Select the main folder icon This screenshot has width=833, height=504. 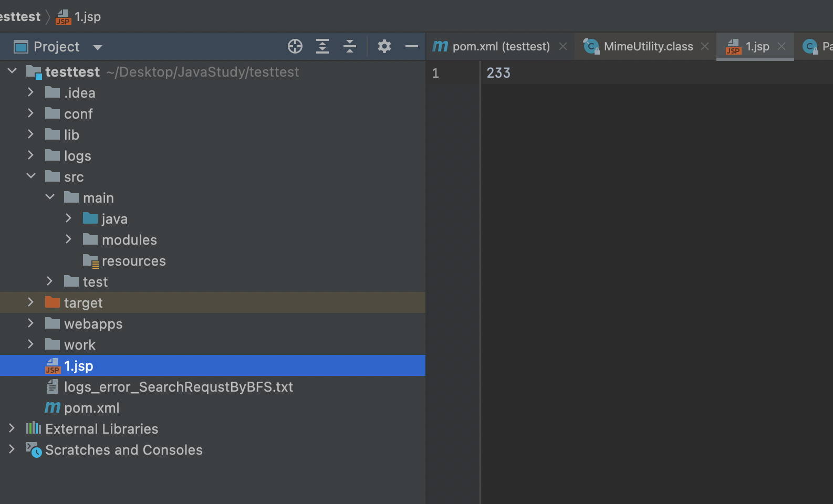pos(71,197)
